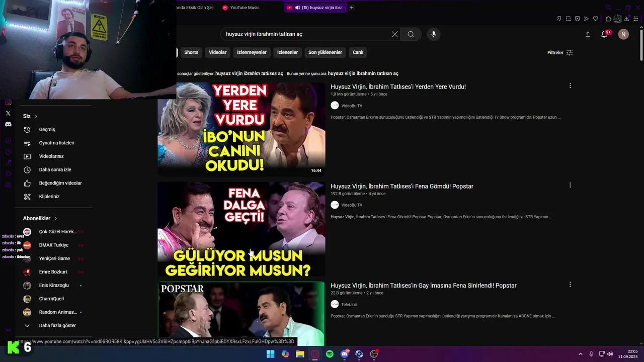Click Opera flow send icon
The height and width of the screenshot is (362, 644).
click(586, 19)
